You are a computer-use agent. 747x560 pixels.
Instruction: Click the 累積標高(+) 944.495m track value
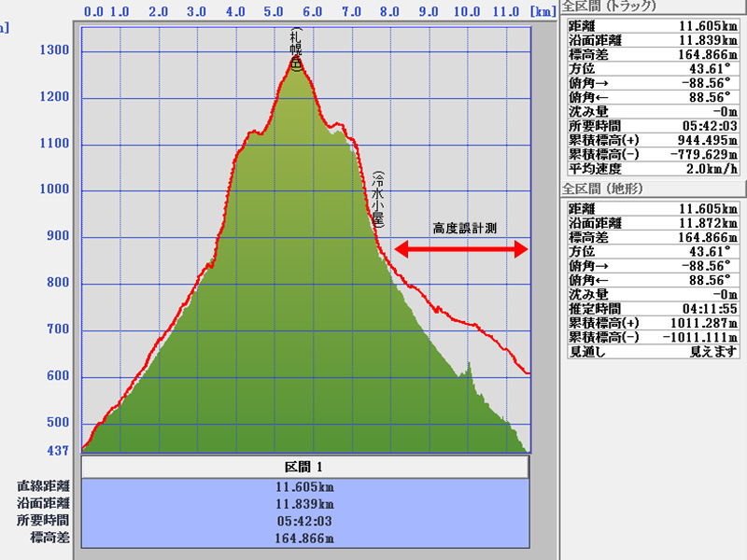tap(698, 139)
